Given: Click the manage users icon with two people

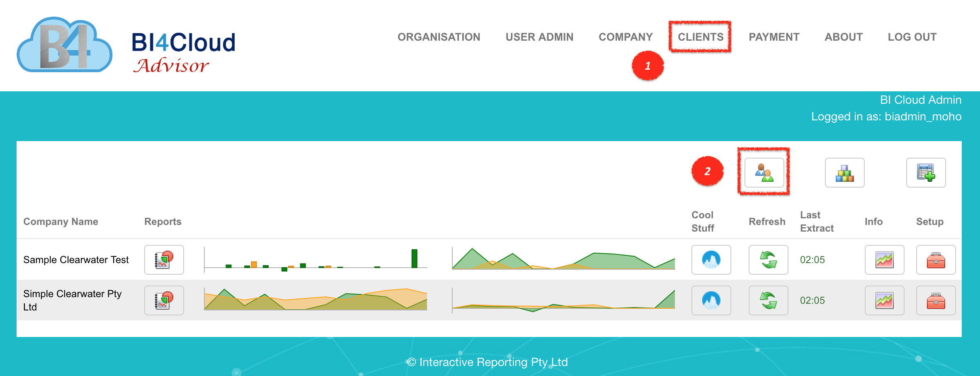Looking at the screenshot, I should pyautogui.click(x=764, y=173).
